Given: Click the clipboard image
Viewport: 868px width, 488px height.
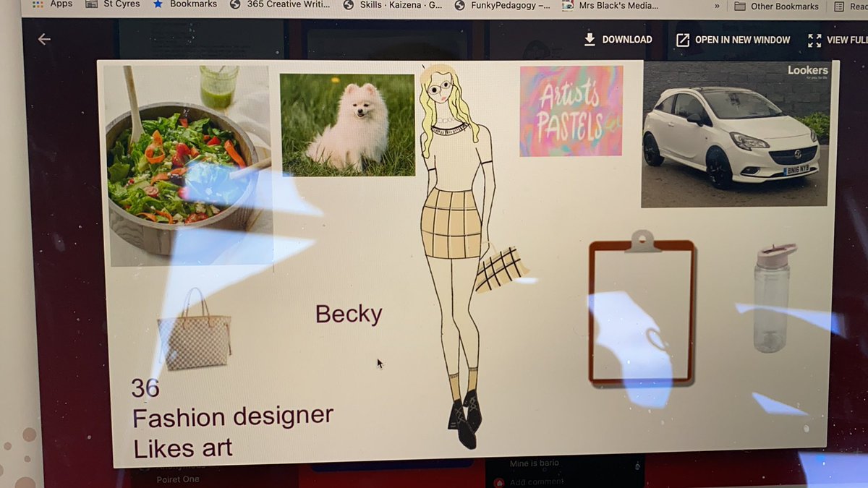Looking at the screenshot, I should tap(642, 307).
